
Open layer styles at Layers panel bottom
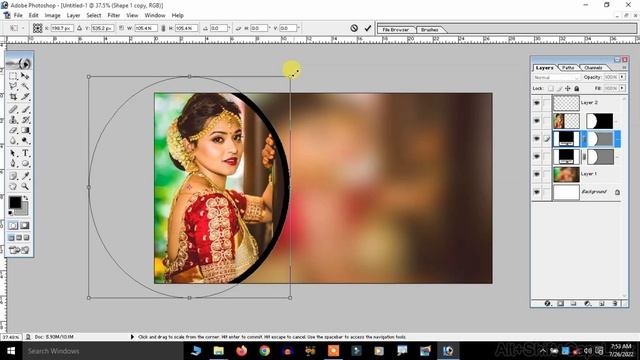(548, 303)
